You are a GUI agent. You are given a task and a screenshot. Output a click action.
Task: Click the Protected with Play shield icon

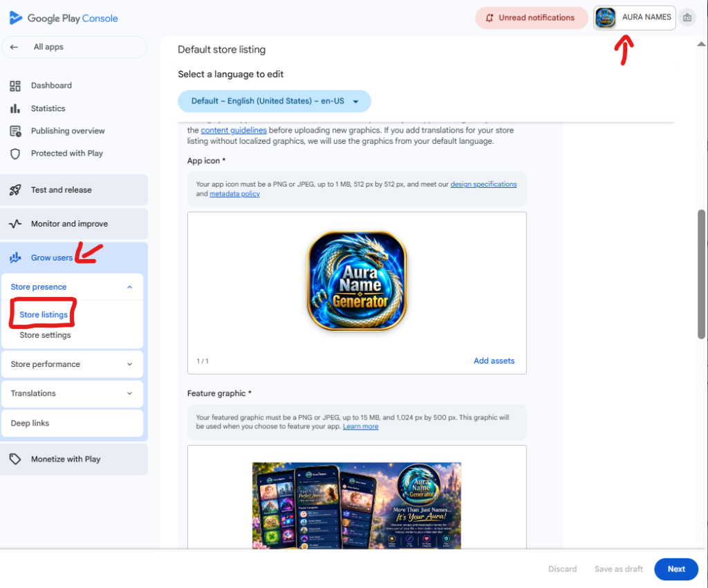click(15, 154)
